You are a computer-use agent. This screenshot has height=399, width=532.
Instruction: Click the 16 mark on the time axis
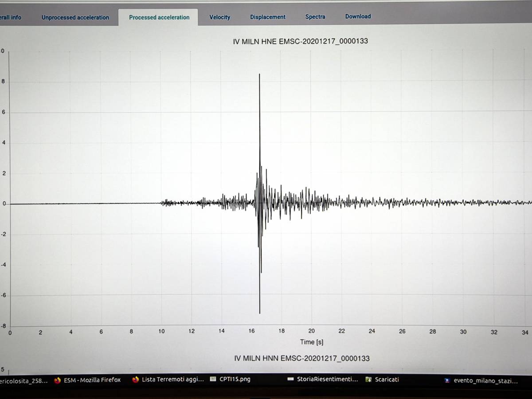[251, 331]
